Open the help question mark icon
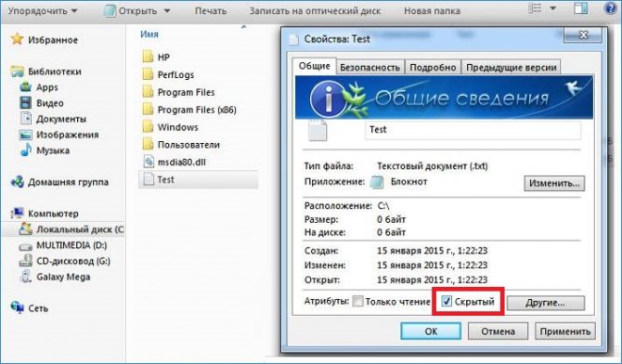Screen dimensions: 622x364 coord(611,8)
